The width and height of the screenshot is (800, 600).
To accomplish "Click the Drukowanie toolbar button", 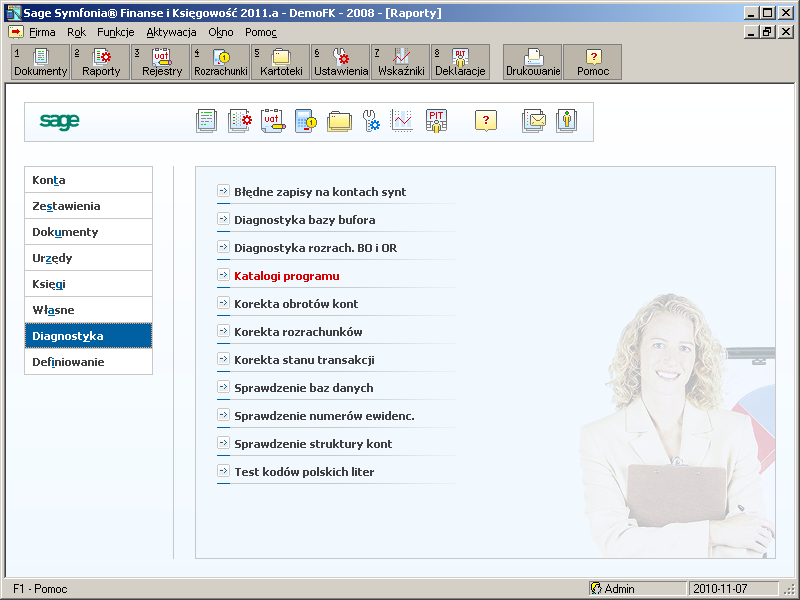I will [533, 63].
